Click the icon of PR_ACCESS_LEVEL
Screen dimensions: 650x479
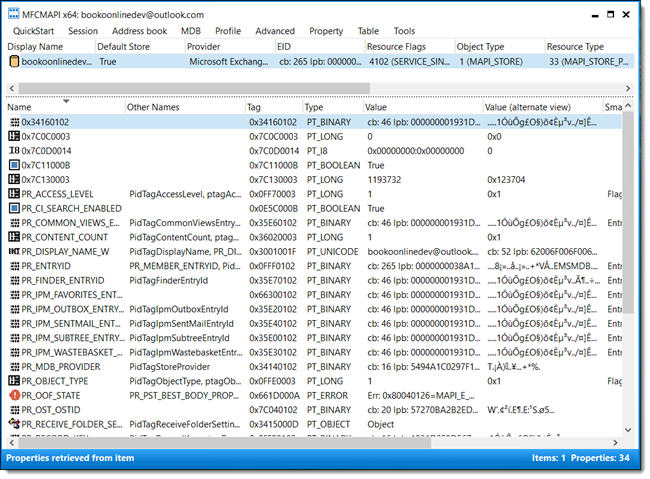14,194
